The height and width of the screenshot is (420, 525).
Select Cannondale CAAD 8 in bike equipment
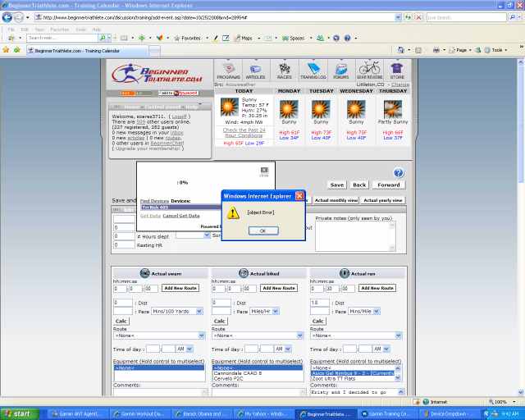tap(237, 373)
